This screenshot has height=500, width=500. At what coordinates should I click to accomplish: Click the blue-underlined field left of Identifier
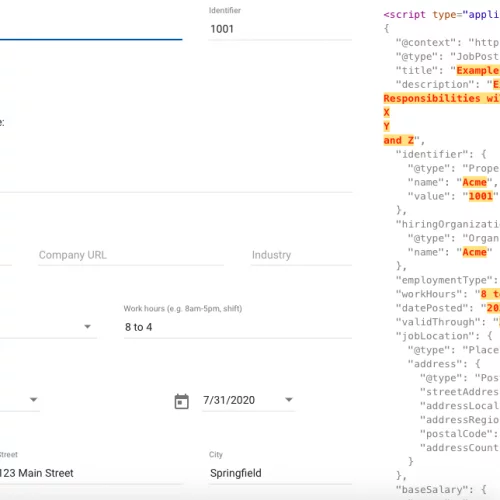pyautogui.click(x=91, y=29)
